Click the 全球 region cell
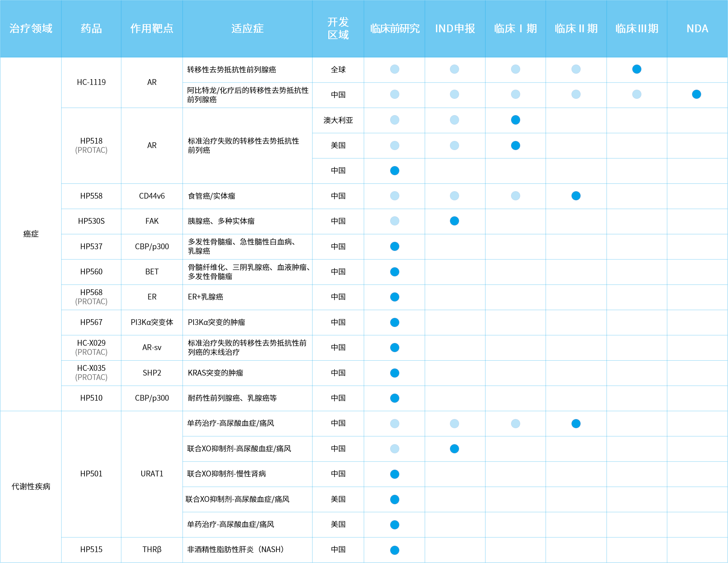Image resolution: width=728 pixels, height=563 pixels. click(x=338, y=70)
